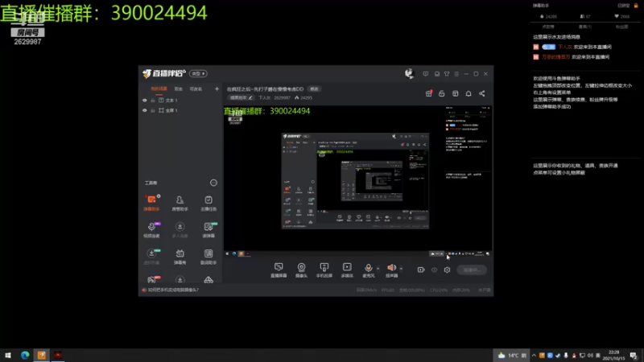Open the gear settings icon beside start button

pos(447,269)
